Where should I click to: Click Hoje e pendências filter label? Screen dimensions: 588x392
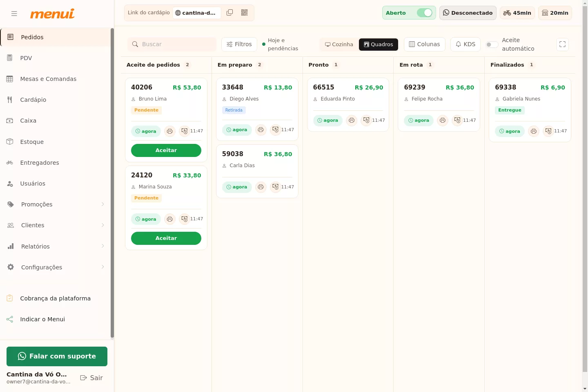(x=283, y=45)
